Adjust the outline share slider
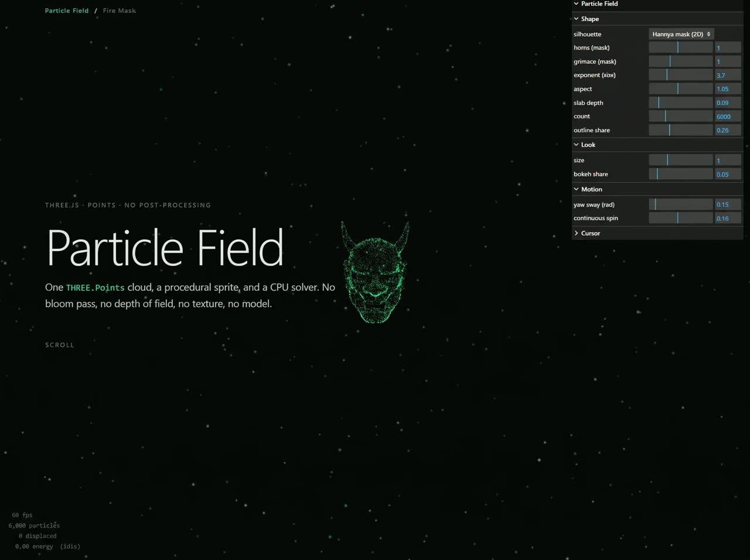Viewport: 750px width, 560px height. [x=680, y=130]
